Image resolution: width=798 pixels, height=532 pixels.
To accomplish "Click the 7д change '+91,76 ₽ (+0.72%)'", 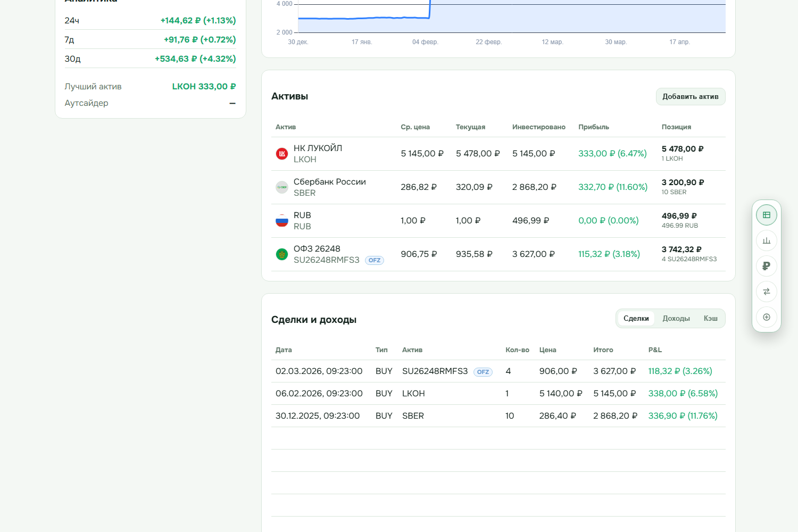I will click(199, 39).
